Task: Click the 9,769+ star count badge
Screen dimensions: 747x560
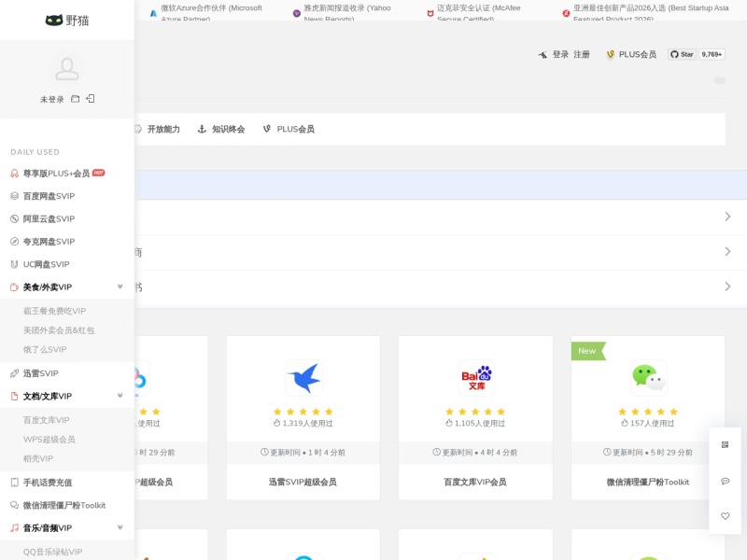Action: [712, 54]
